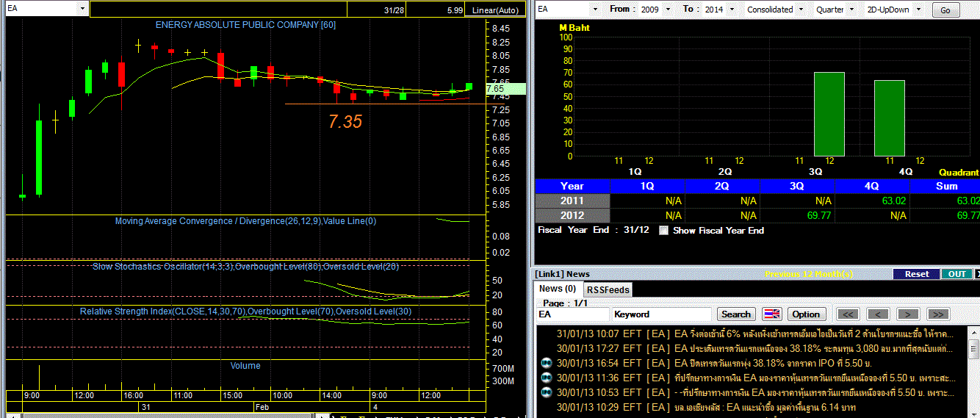Viewport: 980px width, 418px height.
Task: Click the 7.35 support level annotation
Action: click(x=345, y=122)
